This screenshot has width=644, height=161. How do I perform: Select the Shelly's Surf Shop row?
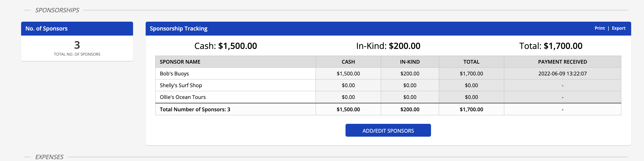[x=181, y=85]
